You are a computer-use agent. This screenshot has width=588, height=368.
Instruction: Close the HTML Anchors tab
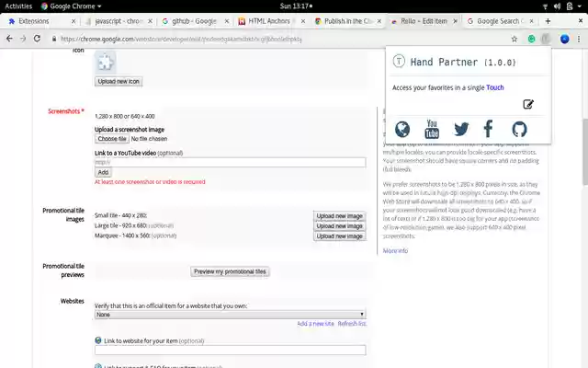pos(303,21)
